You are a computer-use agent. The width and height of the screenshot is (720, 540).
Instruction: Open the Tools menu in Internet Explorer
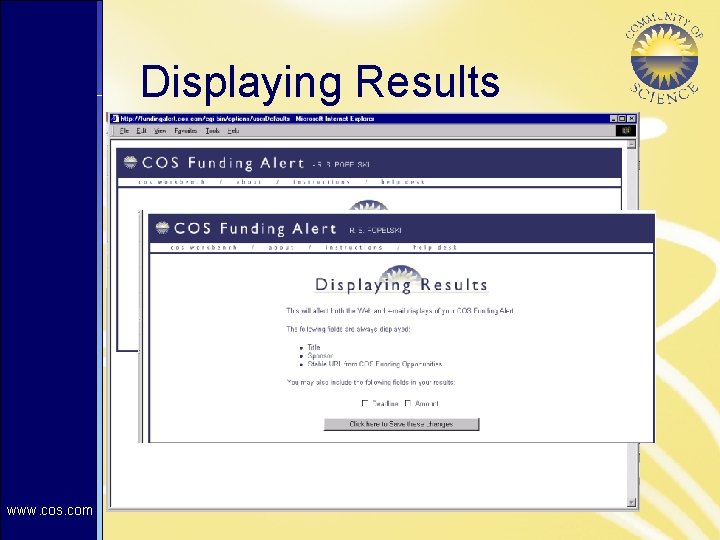click(x=213, y=131)
